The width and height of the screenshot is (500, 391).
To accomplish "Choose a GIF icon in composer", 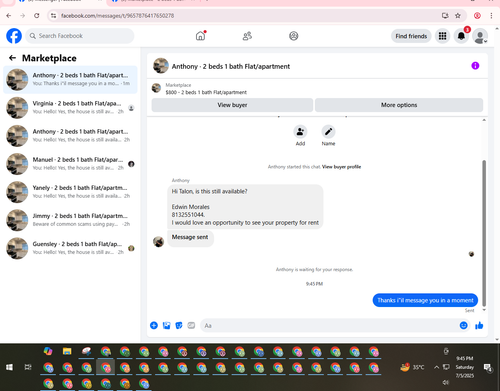I will click(x=191, y=325).
